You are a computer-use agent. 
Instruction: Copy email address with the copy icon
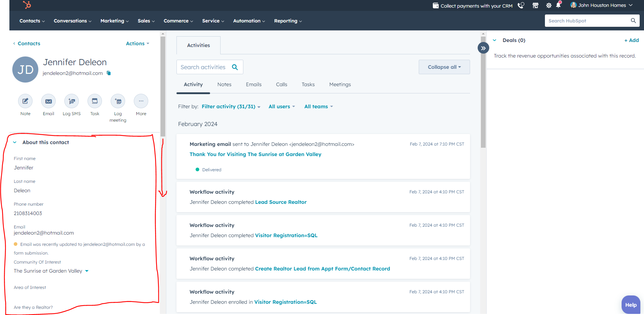pos(108,73)
